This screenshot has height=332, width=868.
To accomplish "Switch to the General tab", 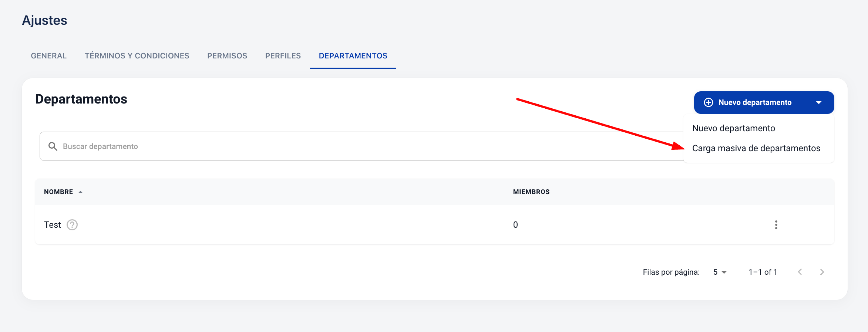I will pos(48,56).
